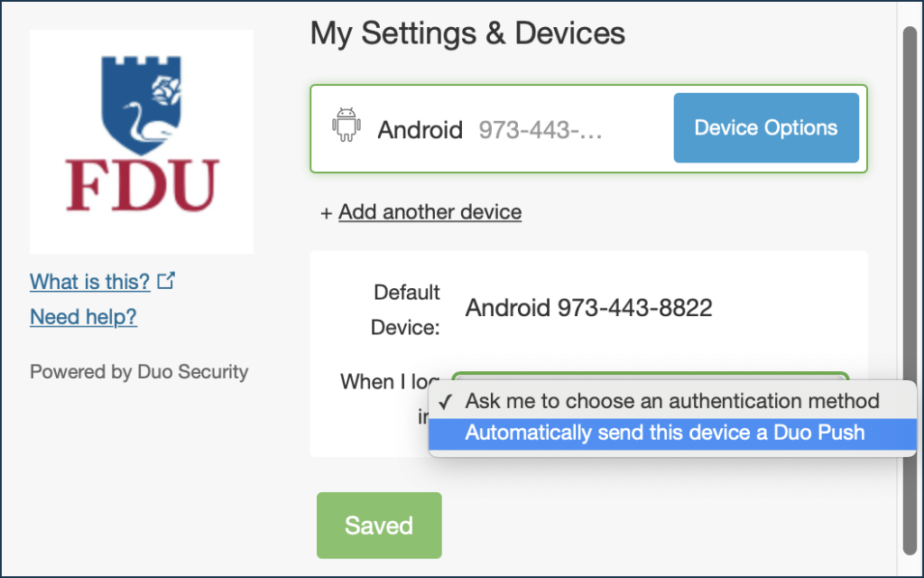Click the Android device name label
Viewport: 924px width, 578px height.
[420, 130]
